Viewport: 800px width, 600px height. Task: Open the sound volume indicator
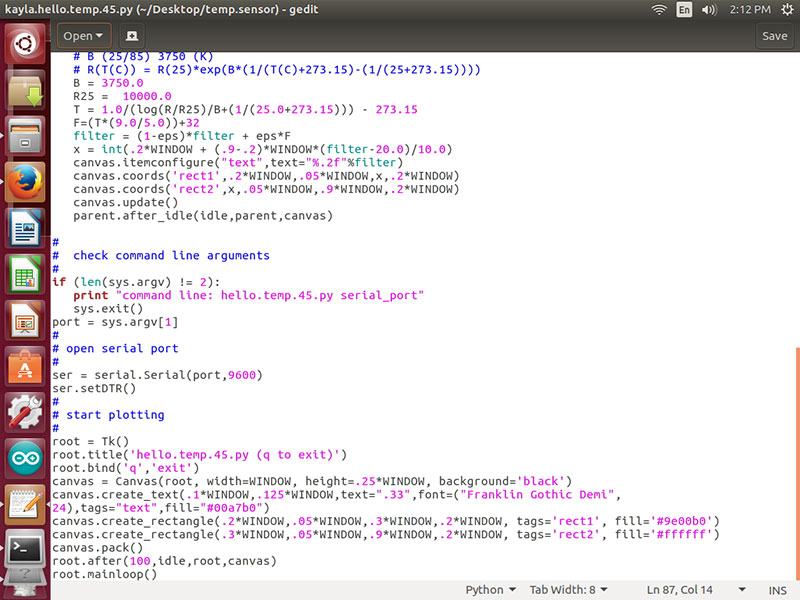[709, 9]
